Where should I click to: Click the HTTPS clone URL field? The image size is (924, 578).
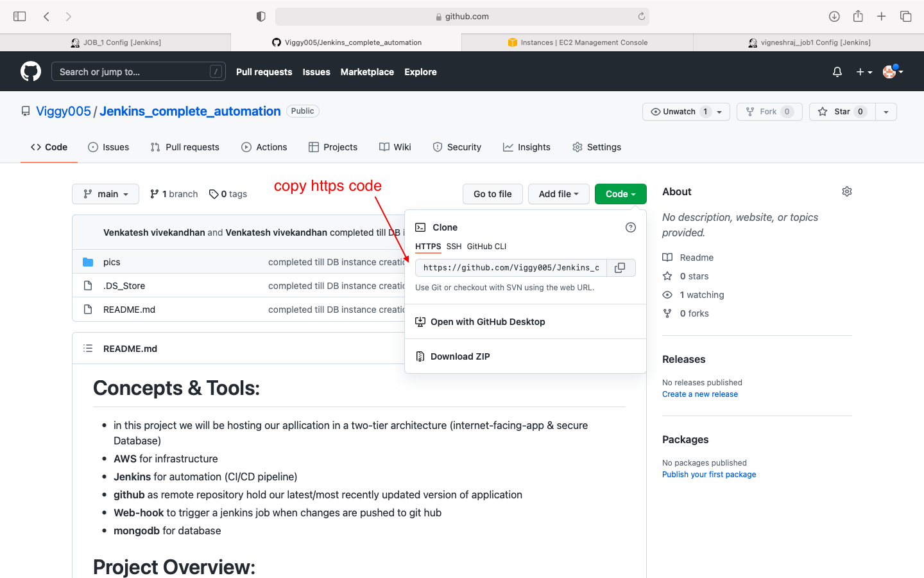coord(511,268)
